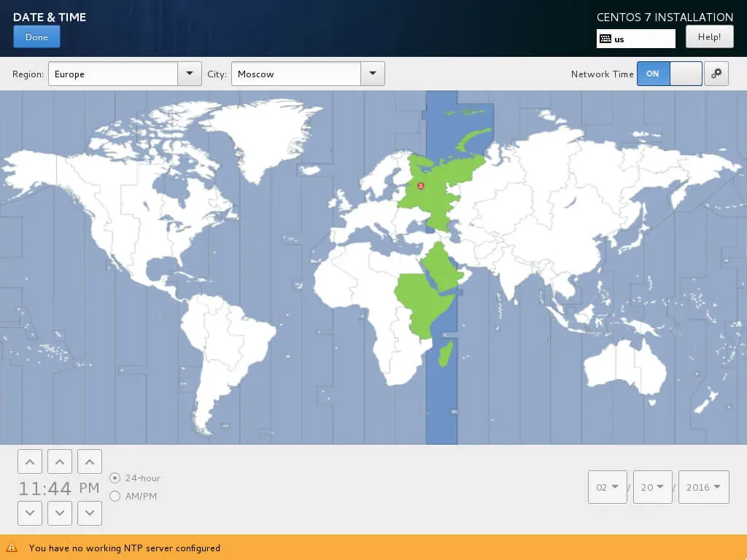Click the AM/PM up arrow
Viewport: 747px width, 560px height.
tap(90, 462)
